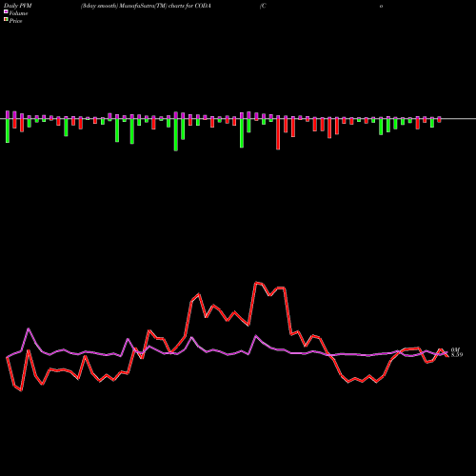This screenshot has width=476, height=476.
Task: Select the 'Volume' legend label
Action: 18,13
